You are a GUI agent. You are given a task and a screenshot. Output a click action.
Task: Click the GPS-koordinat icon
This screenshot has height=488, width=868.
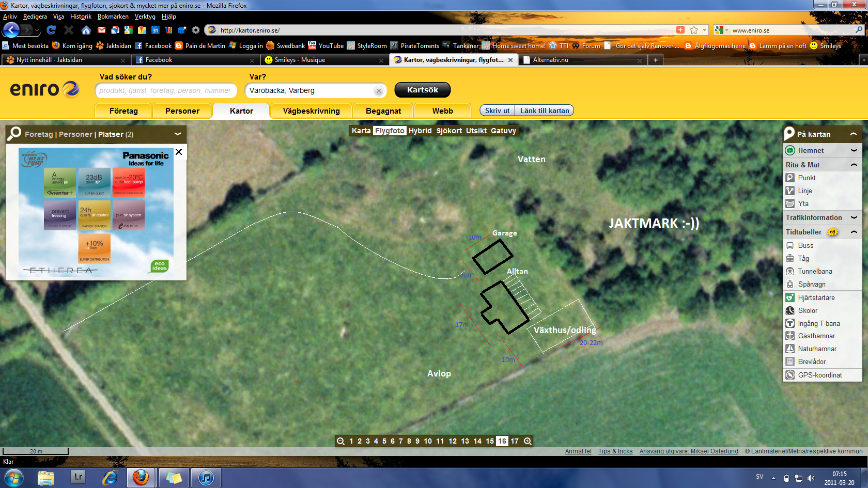point(790,375)
